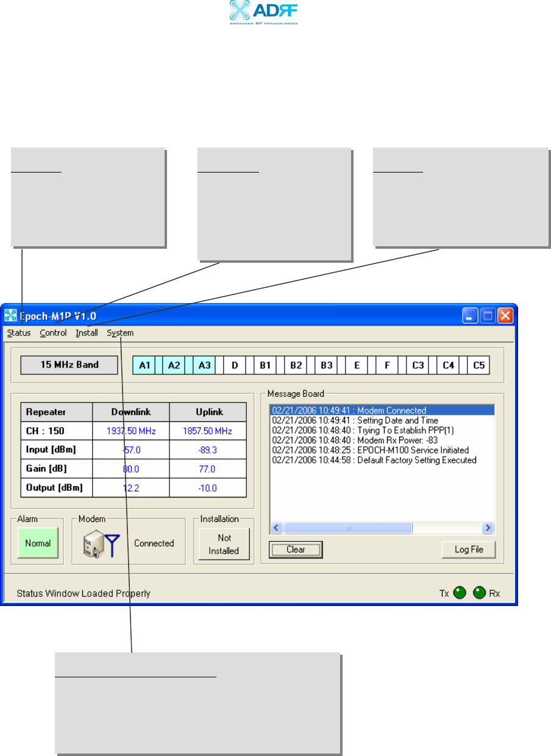Select the Modem Connected log entry
This screenshot has width=551, height=756.
[382, 411]
